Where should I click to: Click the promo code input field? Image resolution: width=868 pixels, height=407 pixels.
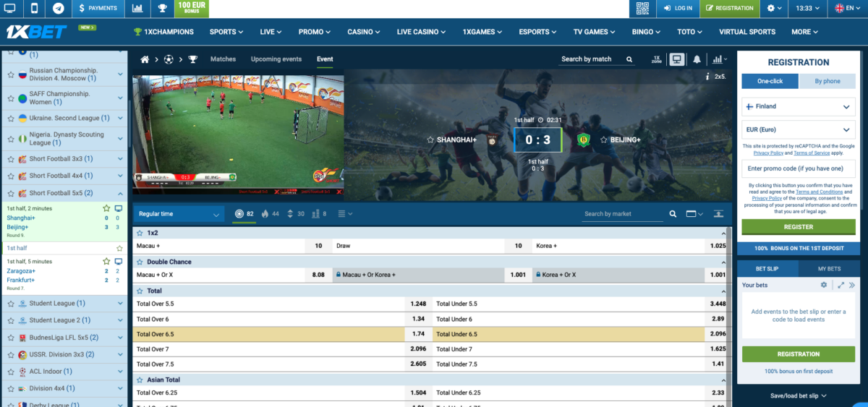click(x=799, y=168)
